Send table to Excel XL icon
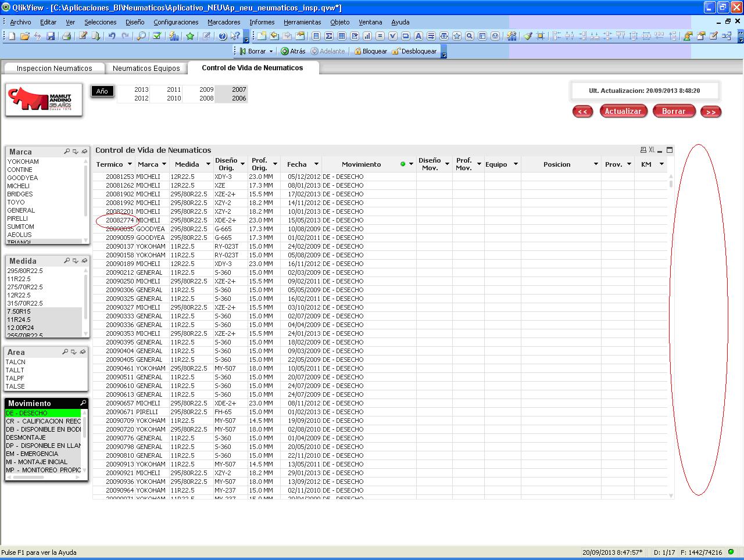The height and width of the screenshot is (560, 744). pos(652,150)
